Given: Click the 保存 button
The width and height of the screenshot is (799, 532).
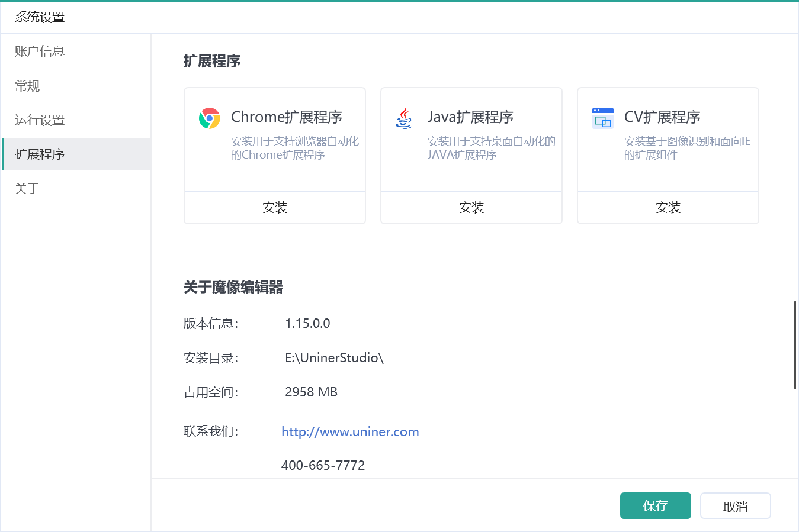Looking at the screenshot, I should [x=656, y=506].
